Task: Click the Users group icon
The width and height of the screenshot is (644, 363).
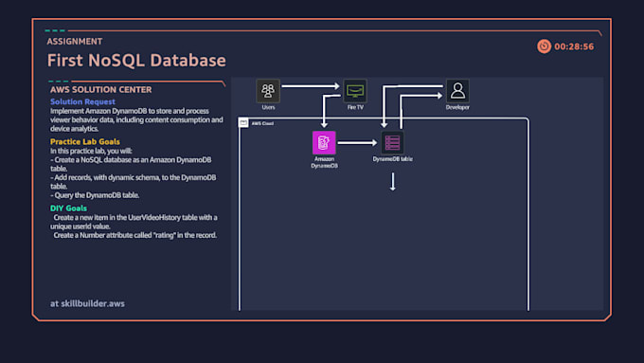Action: (268, 90)
